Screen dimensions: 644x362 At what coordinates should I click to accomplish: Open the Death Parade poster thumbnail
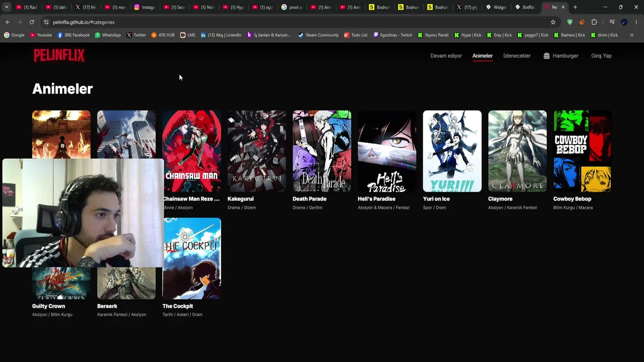coord(322,151)
